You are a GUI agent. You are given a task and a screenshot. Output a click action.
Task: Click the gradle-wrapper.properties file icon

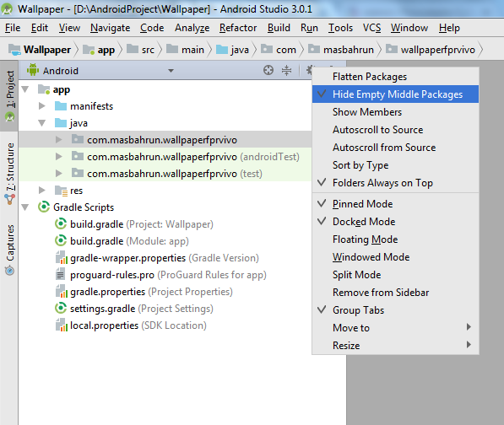61,257
